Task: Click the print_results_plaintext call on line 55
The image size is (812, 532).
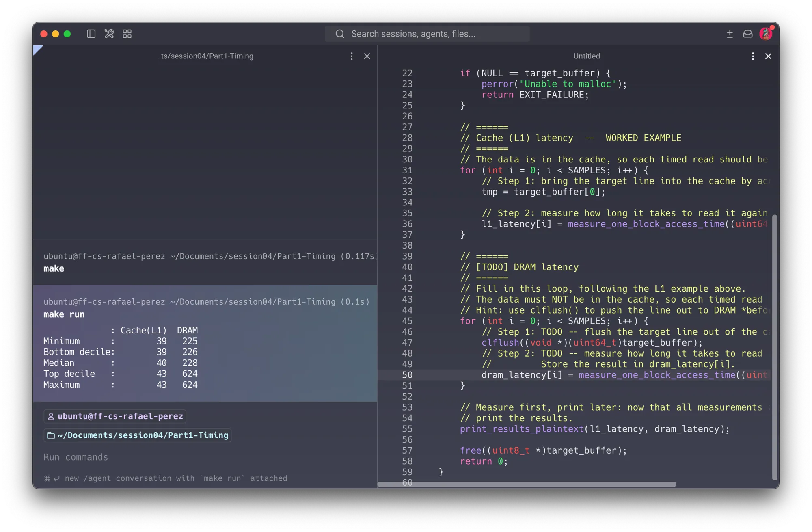Action: click(594, 429)
